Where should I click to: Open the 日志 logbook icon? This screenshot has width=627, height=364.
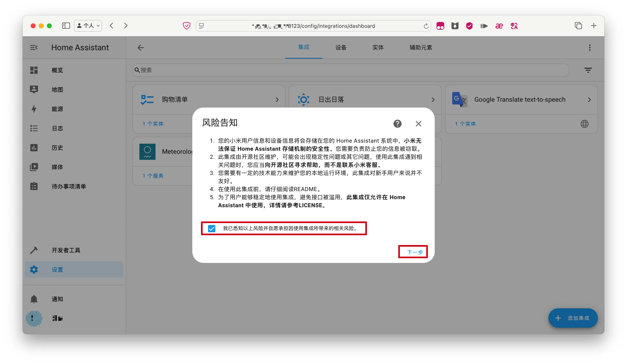(34, 128)
